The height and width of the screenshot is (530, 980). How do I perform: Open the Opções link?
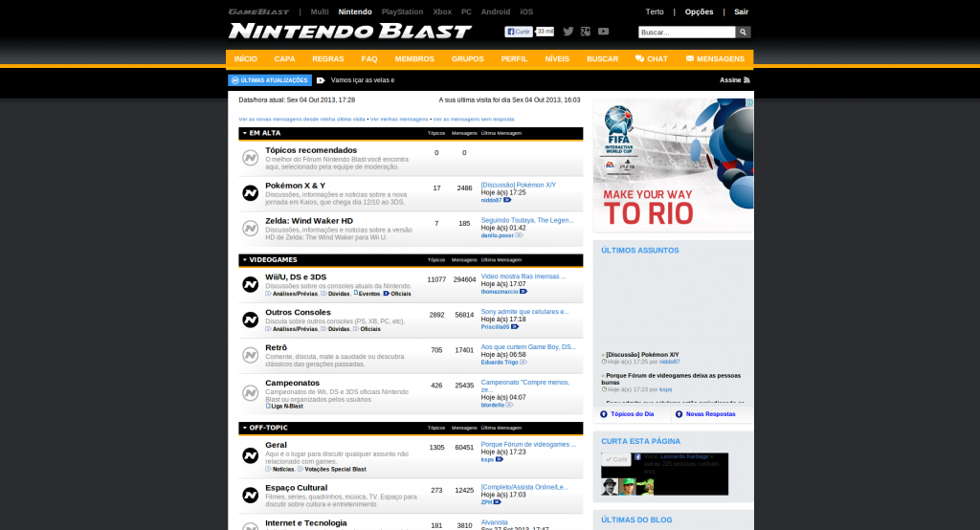(699, 11)
